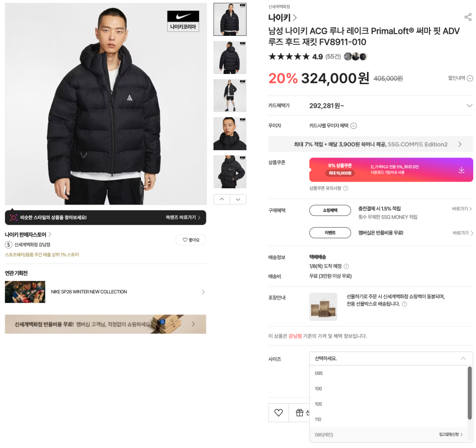Image resolution: width=476 pixels, height=448 pixels.
Task: Expand the 할인내역 discount details
Action: [460, 78]
